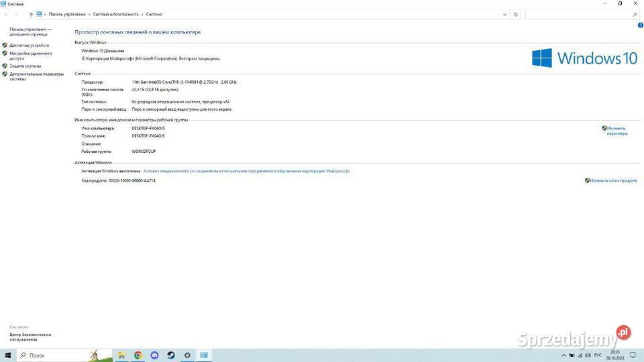Click the help question mark icon

[x=640, y=25]
